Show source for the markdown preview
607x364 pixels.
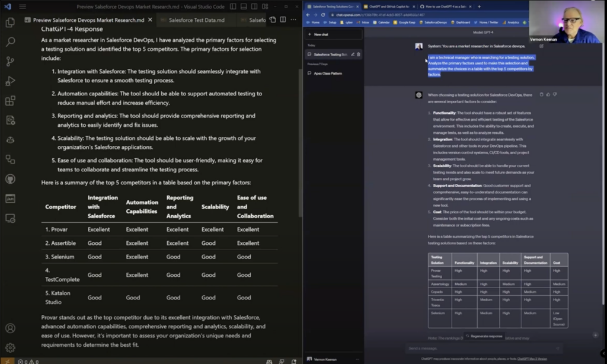pos(273,20)
